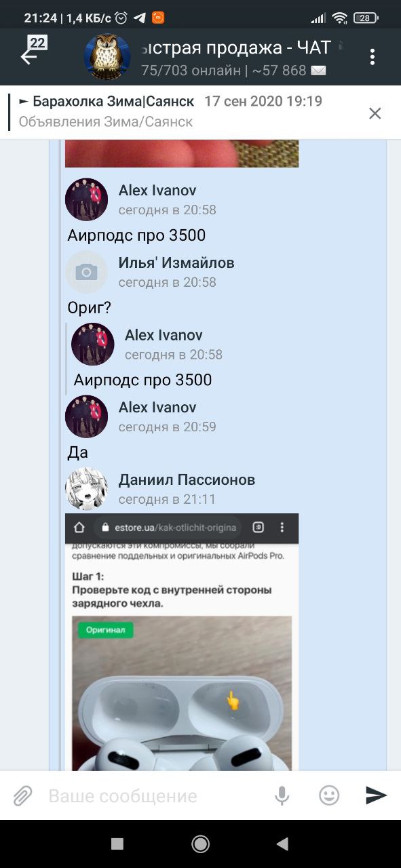Open the AirPods Pro screenshot image
The image size is (401, 868).
click(182, 642)
